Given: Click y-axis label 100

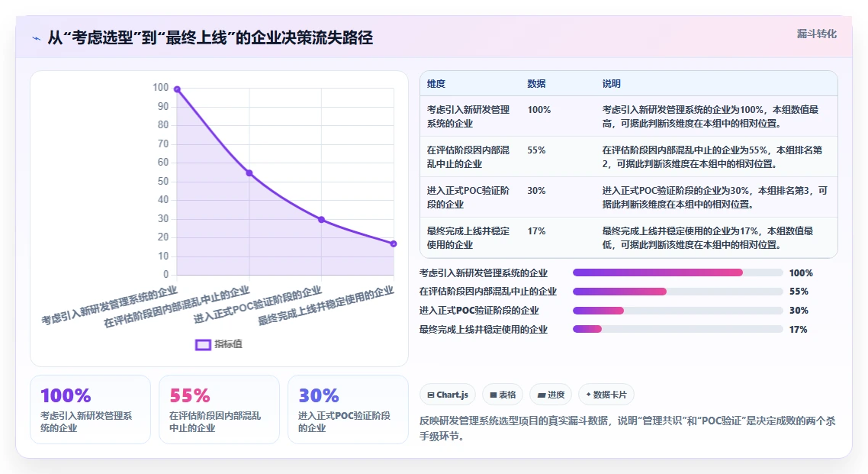Looking at the screenshot, I should (x=160, y=88).
